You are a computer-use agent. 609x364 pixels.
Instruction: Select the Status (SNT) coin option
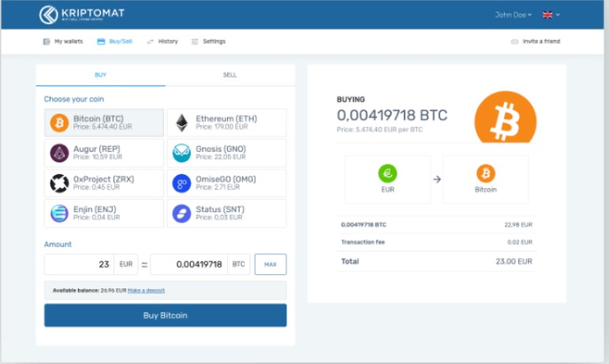(226, 214)
